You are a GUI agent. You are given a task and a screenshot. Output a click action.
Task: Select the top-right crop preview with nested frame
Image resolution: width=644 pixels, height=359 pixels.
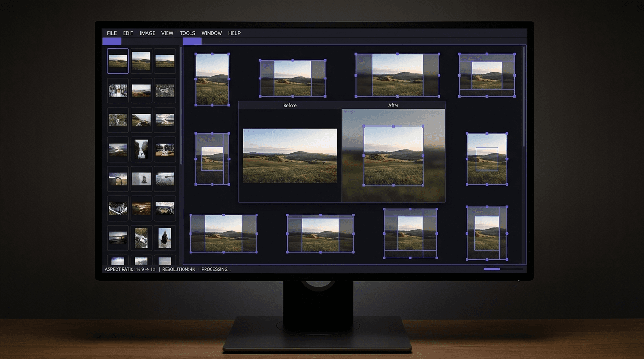(x=487, y=75)
